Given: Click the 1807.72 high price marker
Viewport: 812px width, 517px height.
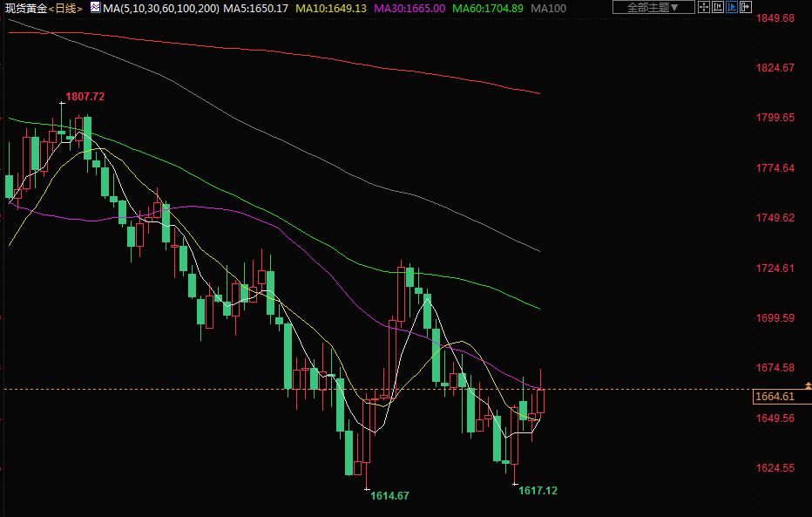Looking at the screenshot, I should click(x=85, y=97).
